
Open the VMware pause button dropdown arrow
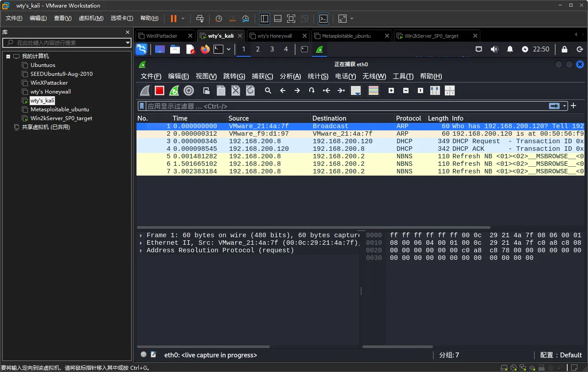(x=183, y=19)
